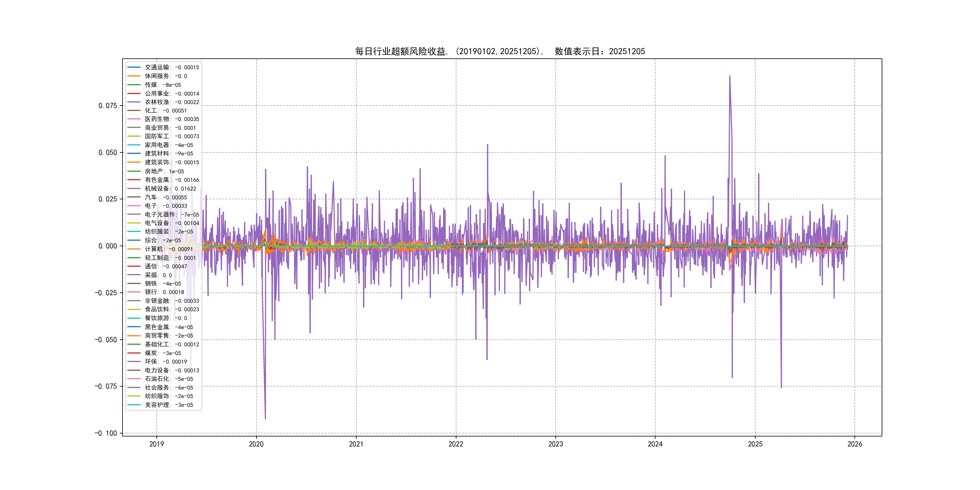
Task: Click the red 有色金属 legend line marker
Action: [134, 180]
